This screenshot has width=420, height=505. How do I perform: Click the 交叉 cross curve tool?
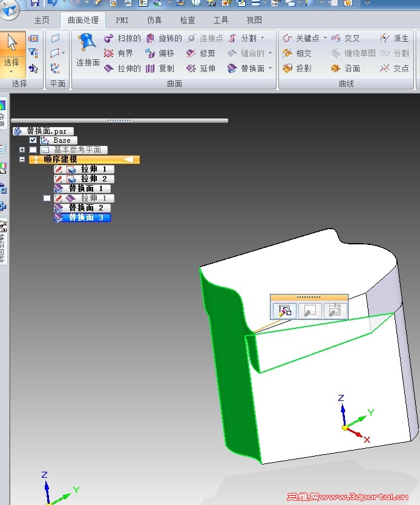pyautogui.click(x=345, y=38)
